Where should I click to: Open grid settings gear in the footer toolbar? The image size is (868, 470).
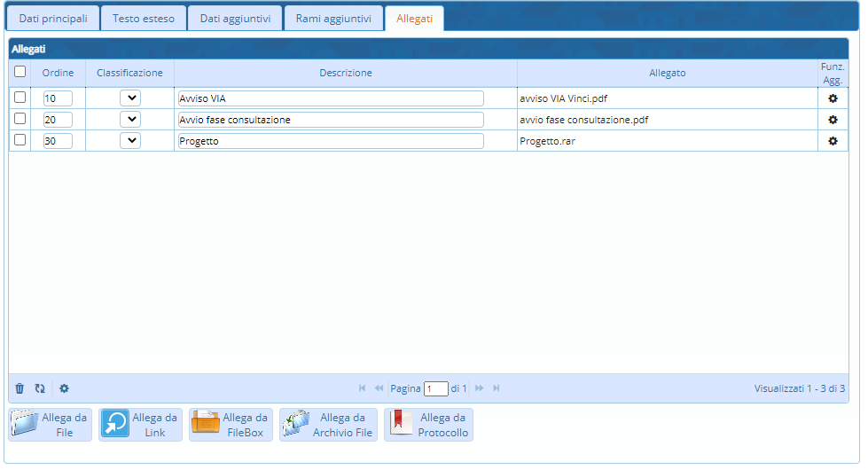coord(64,388)
